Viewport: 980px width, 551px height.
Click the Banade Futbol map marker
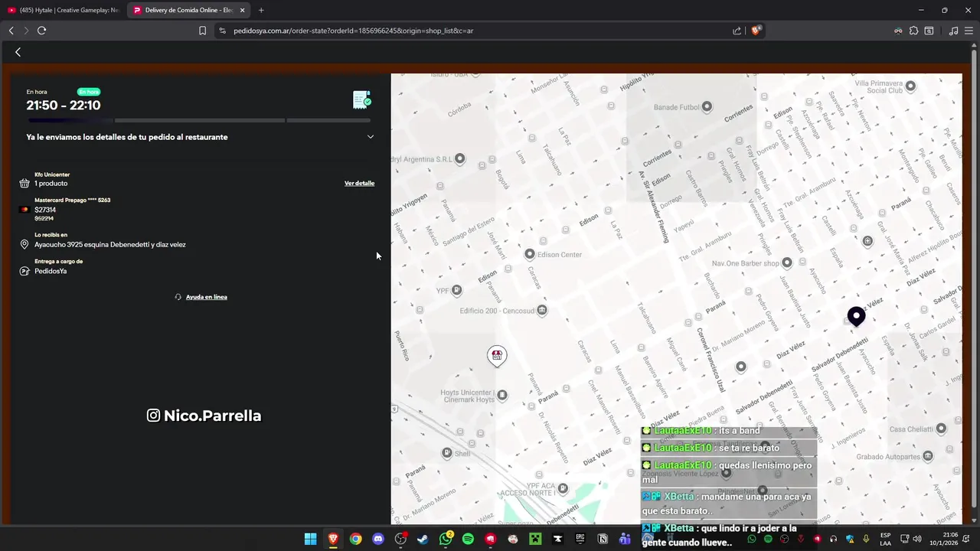coord(707,106)
